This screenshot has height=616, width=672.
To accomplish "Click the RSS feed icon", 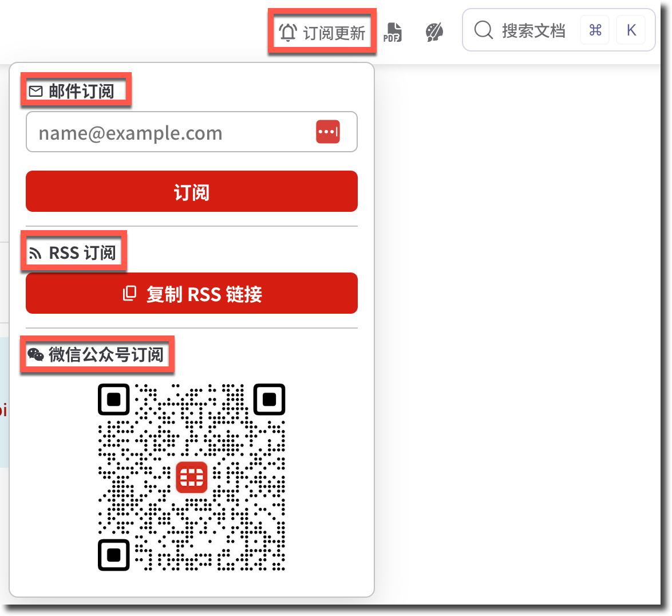I will (x=35, y=254).
